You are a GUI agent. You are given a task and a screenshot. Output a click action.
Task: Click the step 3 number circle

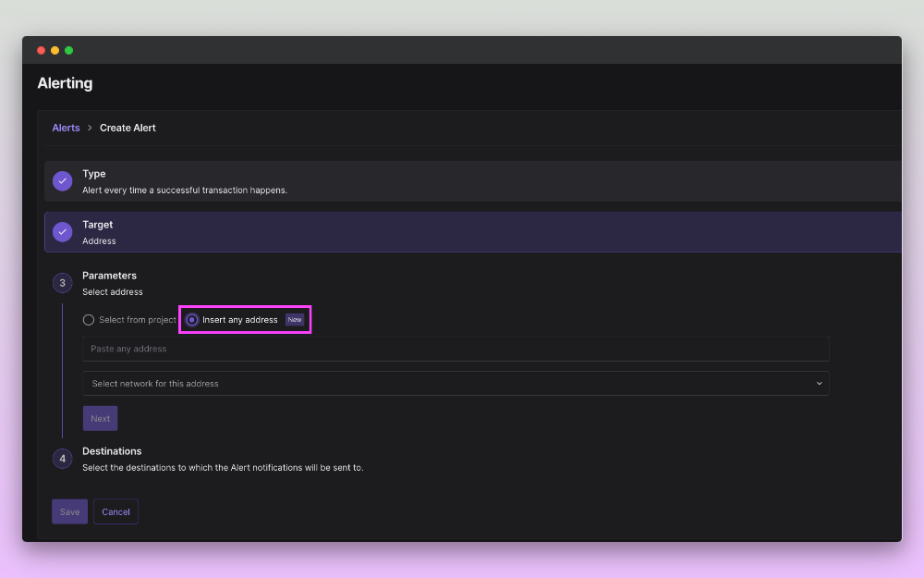[x=62, y=283]
